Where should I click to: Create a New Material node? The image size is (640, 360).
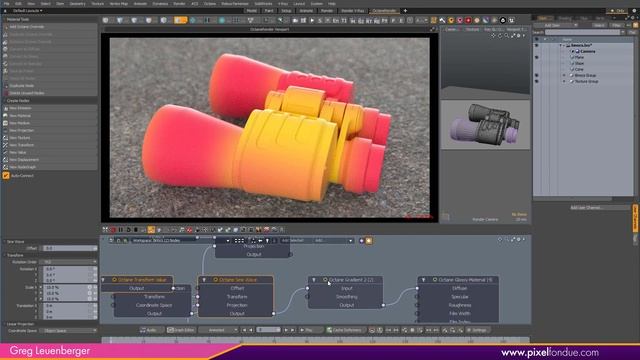(x=50, y=116)
